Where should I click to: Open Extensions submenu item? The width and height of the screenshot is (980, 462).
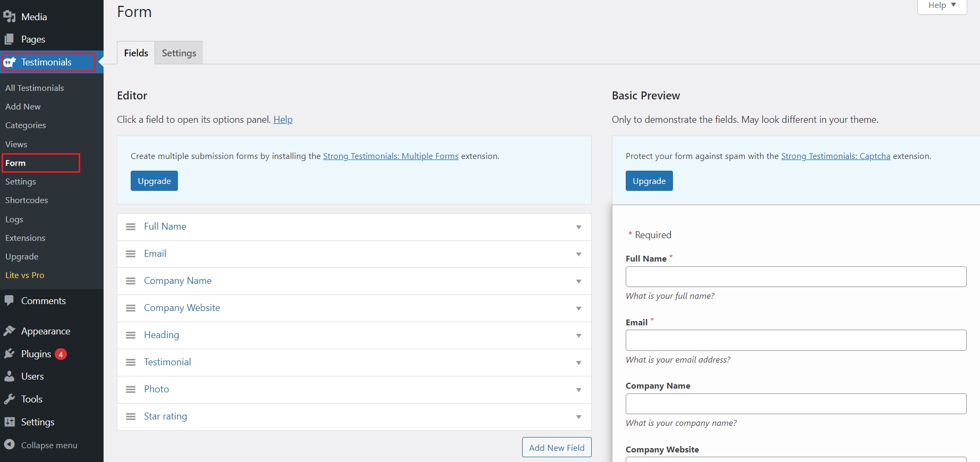25,238
